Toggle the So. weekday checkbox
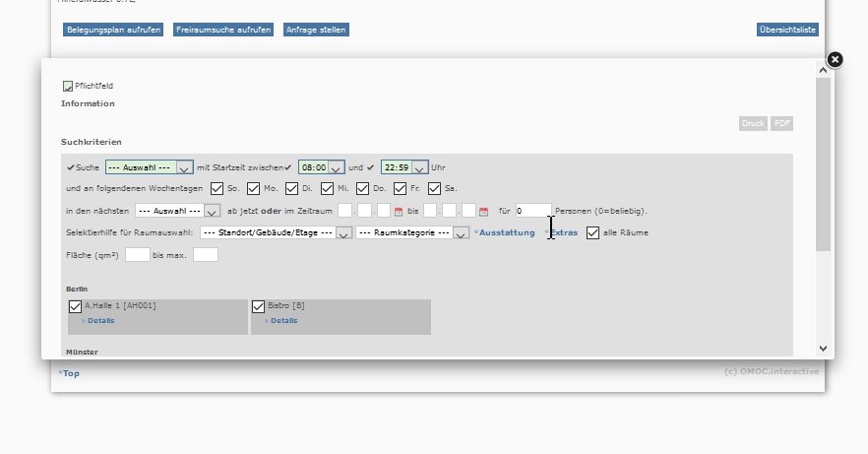868x454 pixels. pos(217,188)
